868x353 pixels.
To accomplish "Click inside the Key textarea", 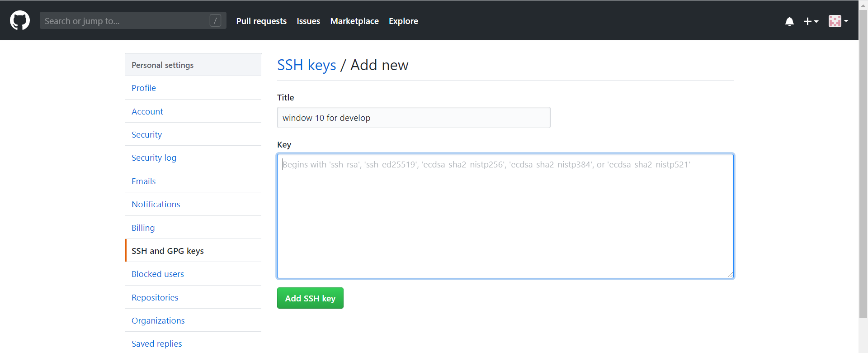I will tap(505, 216).
